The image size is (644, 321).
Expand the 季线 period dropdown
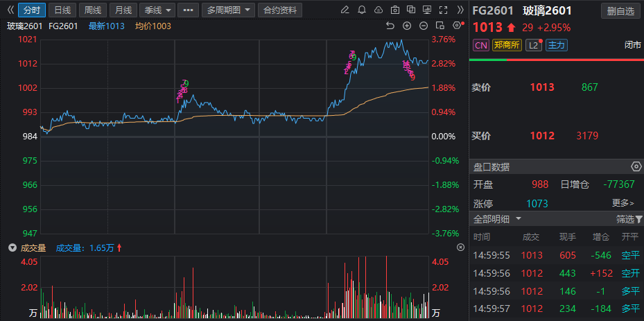point(156,10)
